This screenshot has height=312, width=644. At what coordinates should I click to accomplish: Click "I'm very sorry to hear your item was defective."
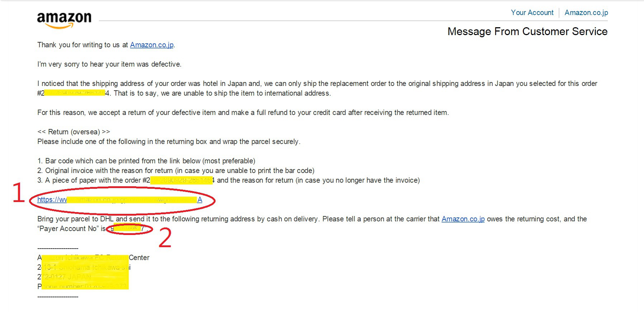(x=109, y=64)
